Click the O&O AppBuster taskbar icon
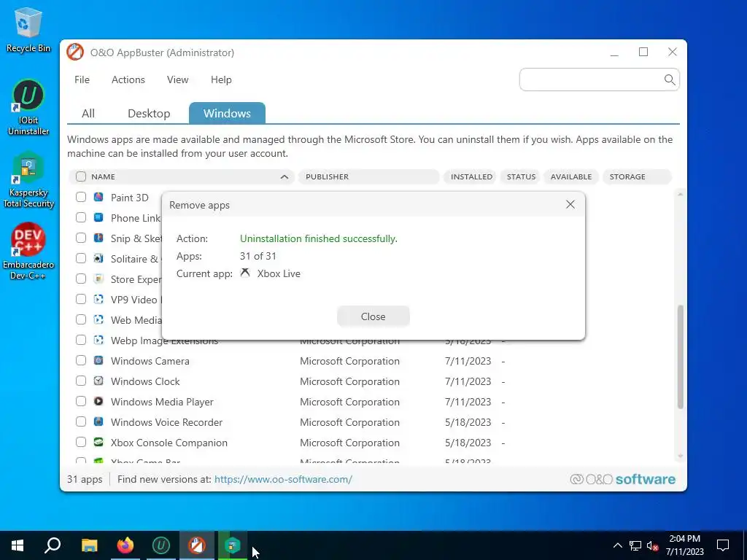Image resolution: width=747 pixels, height=560 pixels. click(x=197, y=545)
